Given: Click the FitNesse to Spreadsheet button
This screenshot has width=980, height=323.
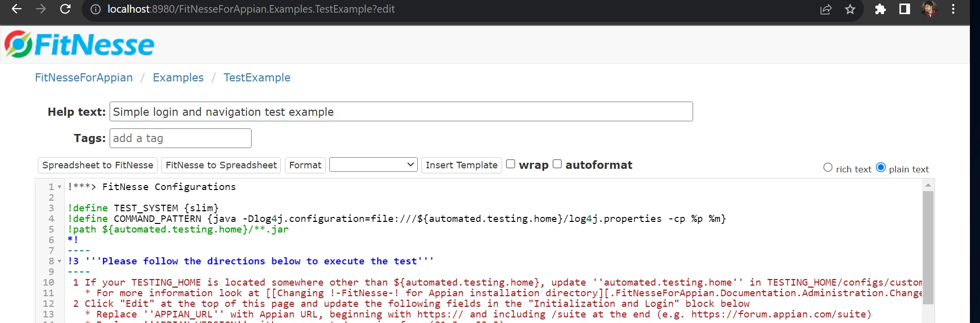Looking at the screenshot, I should (221, 165).
